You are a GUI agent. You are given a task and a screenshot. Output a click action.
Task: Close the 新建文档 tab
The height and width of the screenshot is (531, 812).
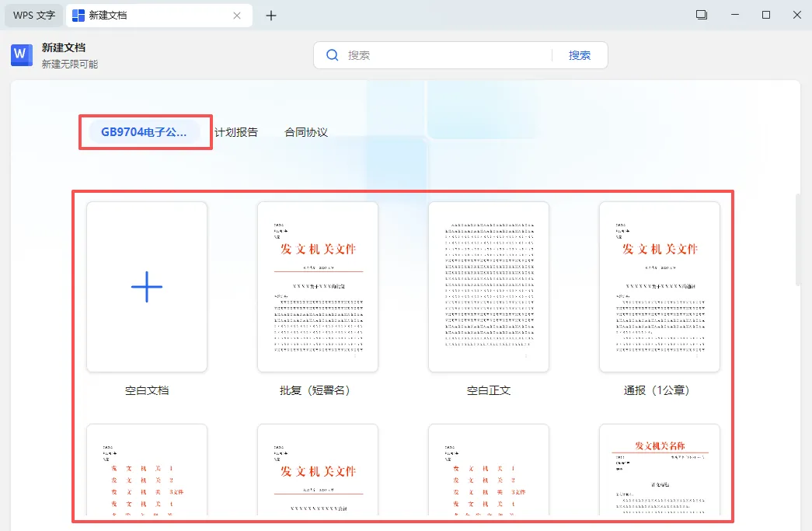pos(237,16)
